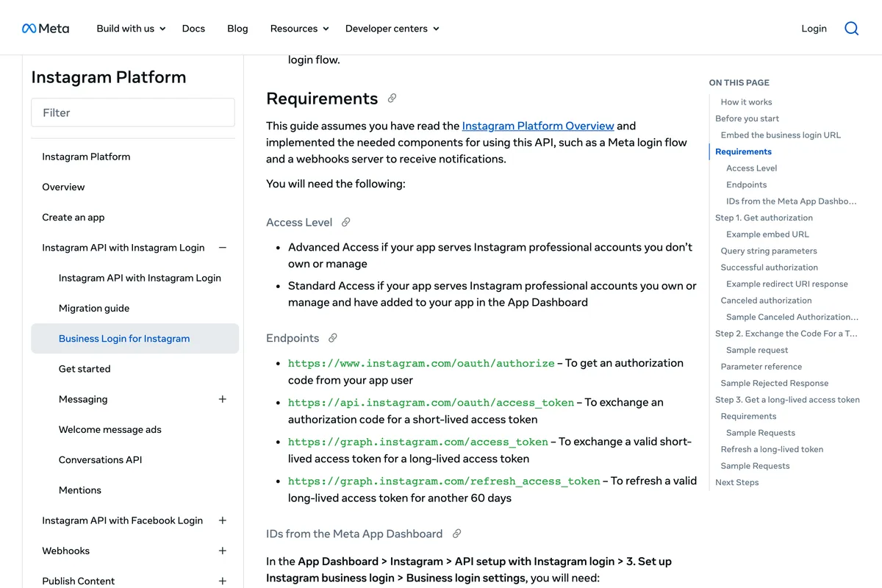This screenshot has height=588, width=882.
Task: Go to Docs in top navigation
Action: tap(193, 29)
